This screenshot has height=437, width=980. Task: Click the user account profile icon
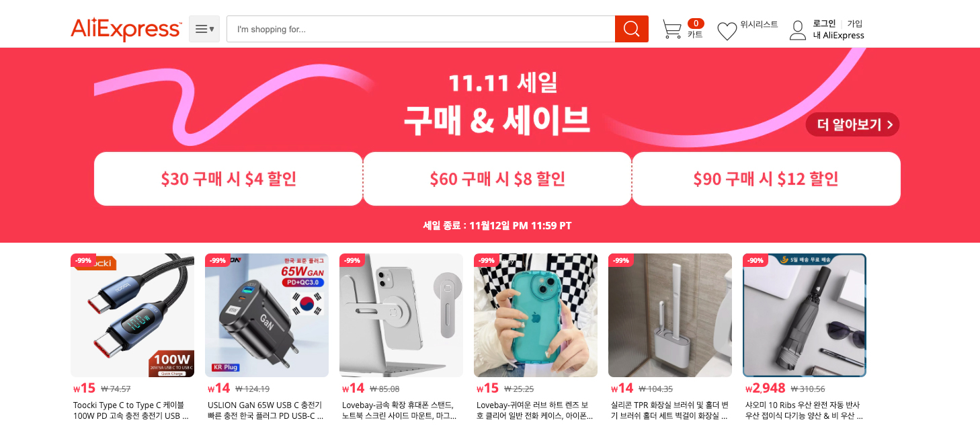[798, 30]
